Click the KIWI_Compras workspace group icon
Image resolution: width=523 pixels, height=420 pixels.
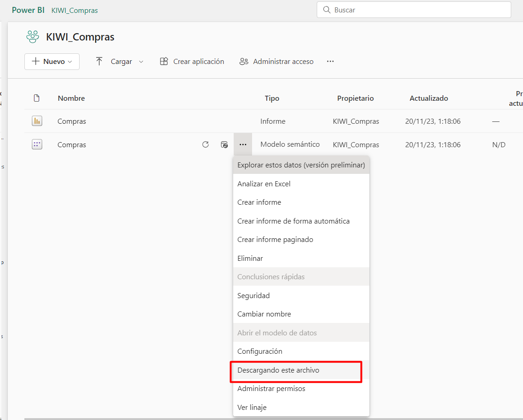click(x=33, y=37)
